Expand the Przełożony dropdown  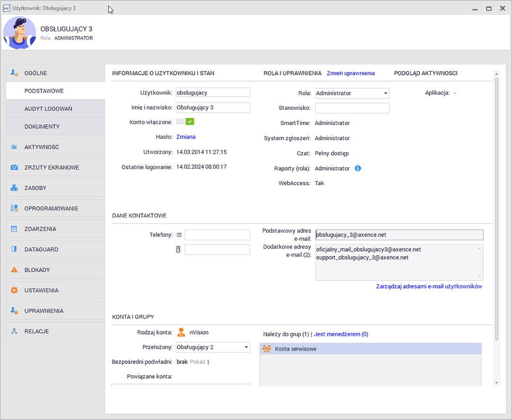212,347
